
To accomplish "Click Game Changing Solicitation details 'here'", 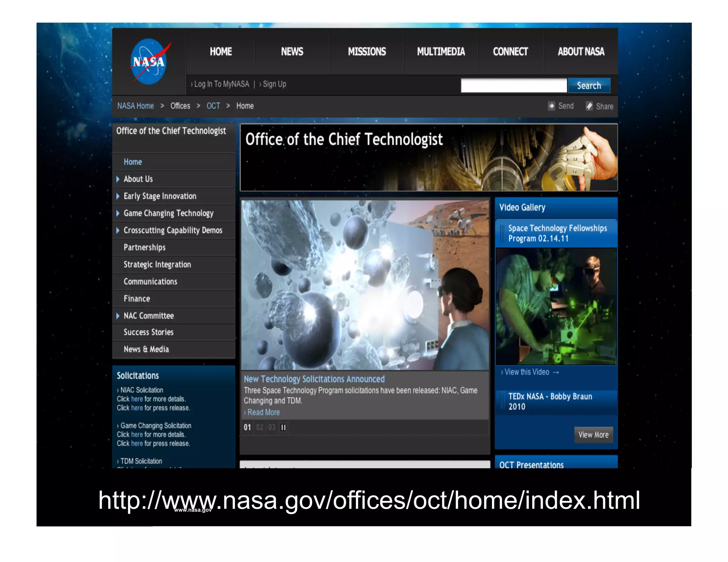I will tap(137, 434).
